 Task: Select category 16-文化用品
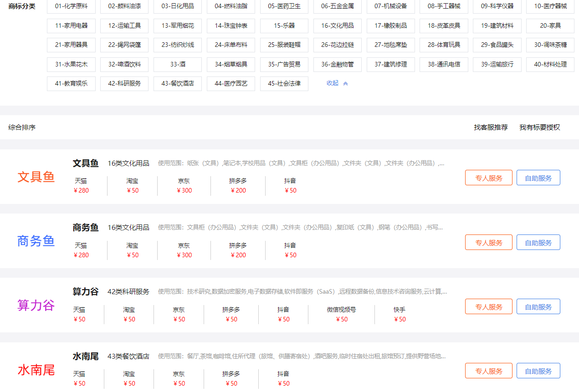coord(337,25)
